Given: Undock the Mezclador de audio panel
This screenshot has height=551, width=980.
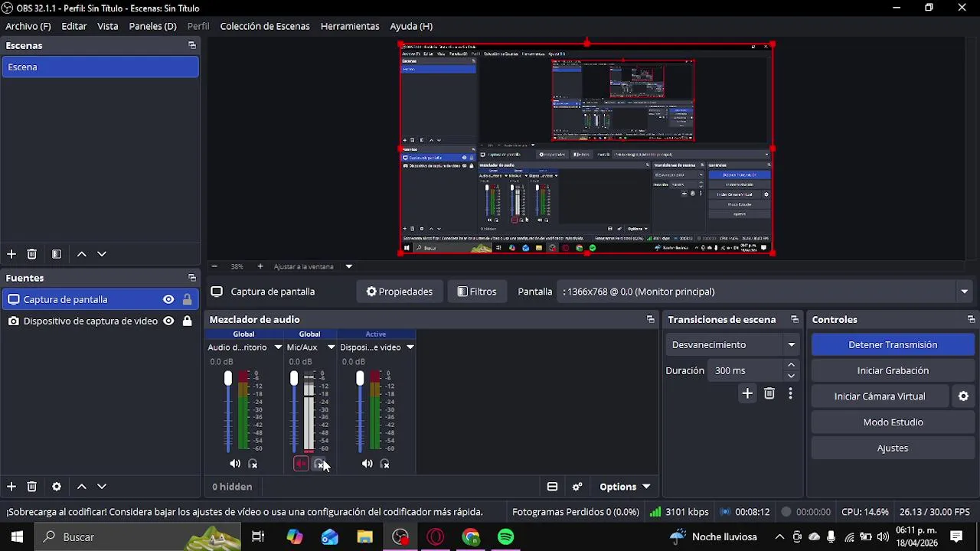Looking at the screenshot, I should (x=651, y=320).
